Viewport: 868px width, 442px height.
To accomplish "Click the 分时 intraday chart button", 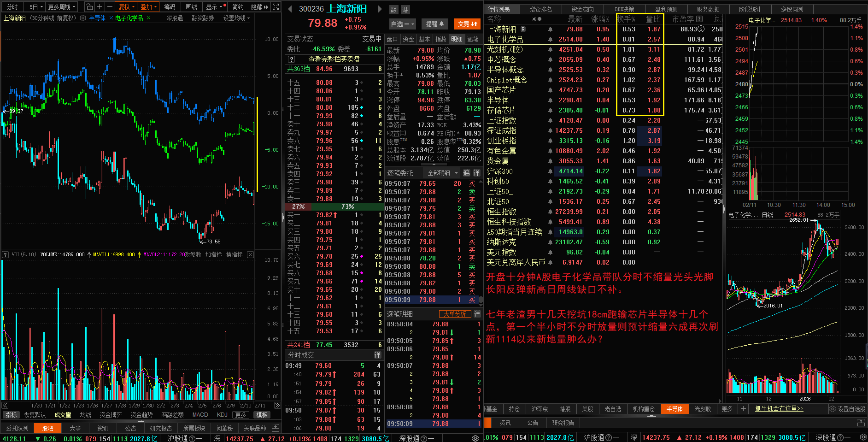I will point(12,7).
